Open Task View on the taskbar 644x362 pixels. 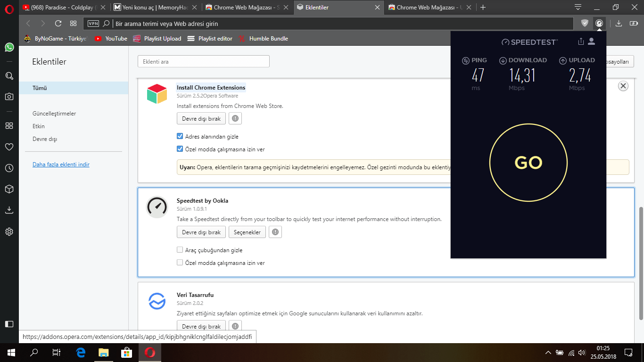[x=56, y=352]
